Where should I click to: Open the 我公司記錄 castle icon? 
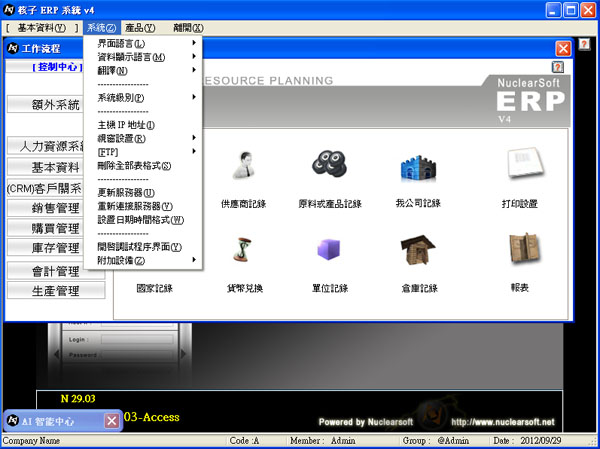click(418, 168)
